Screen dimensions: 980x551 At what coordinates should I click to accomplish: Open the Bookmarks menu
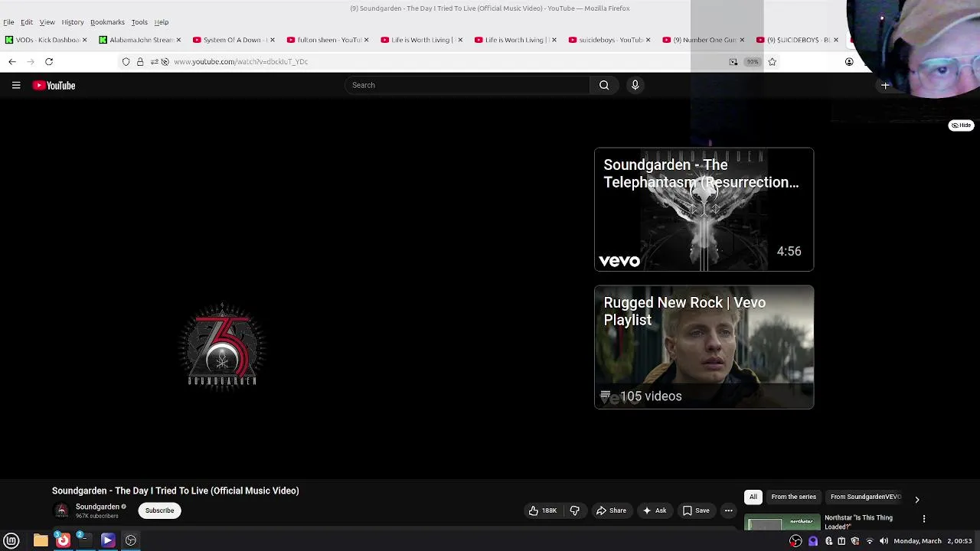[107, 22]
